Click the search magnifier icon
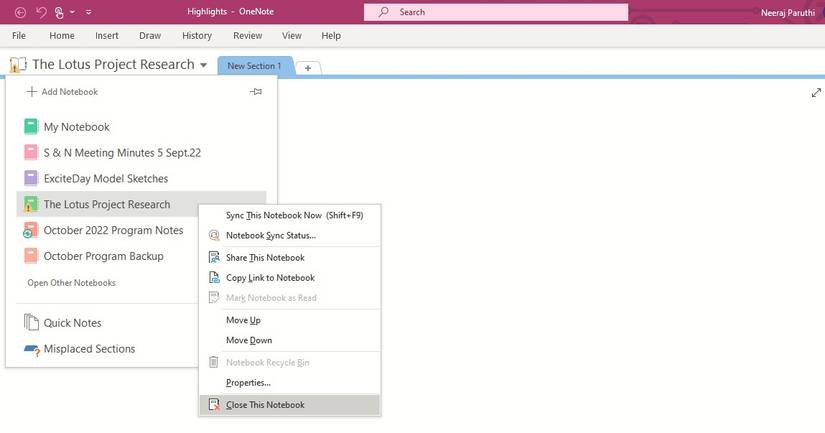The width and height of the screenshot is (825, 433). [x=384, y=12]
